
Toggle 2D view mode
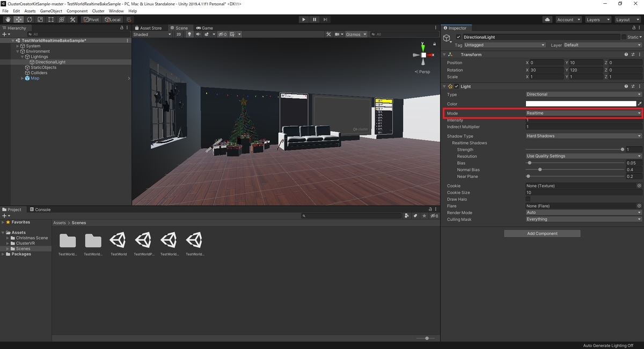tap(179, 34)
